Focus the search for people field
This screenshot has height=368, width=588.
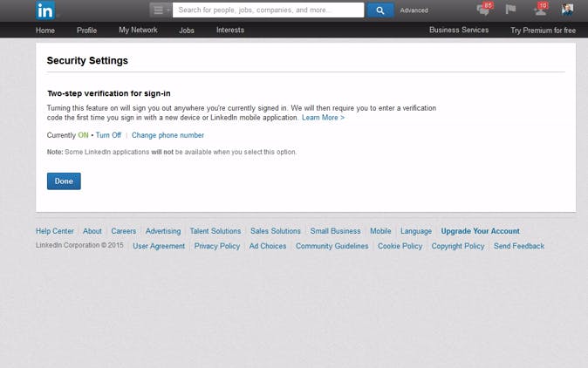click(268, 10)
